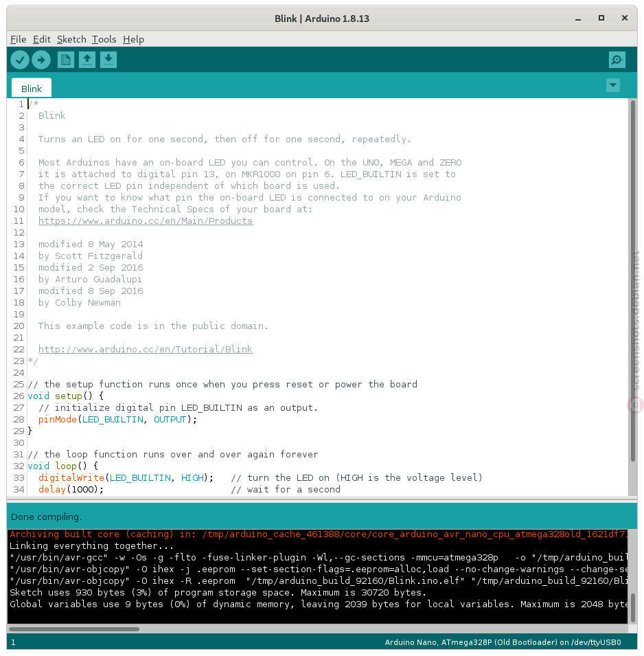644x656 pixels.
Task: Open the Serial Monitor magnifier icon
Action: 617,60
